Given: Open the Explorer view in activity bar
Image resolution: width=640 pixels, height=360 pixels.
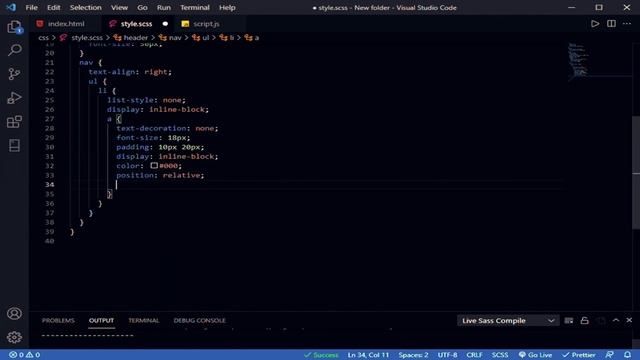Looking at the screenshot, I should point(14,27).
